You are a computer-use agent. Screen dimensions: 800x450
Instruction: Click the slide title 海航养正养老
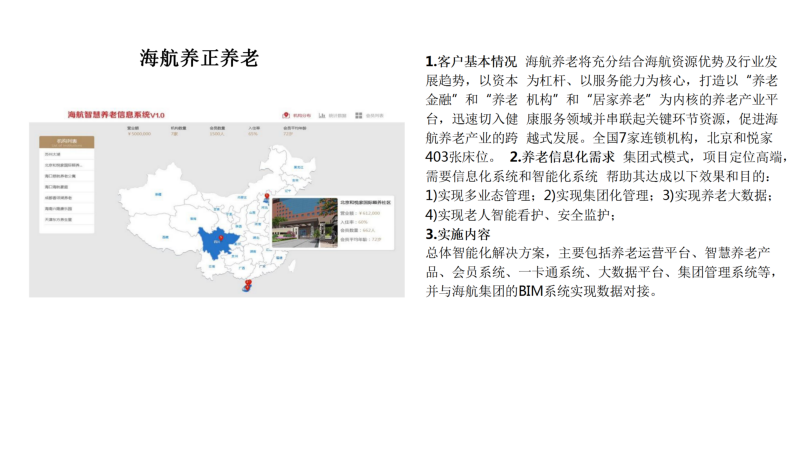coord(199,58)
